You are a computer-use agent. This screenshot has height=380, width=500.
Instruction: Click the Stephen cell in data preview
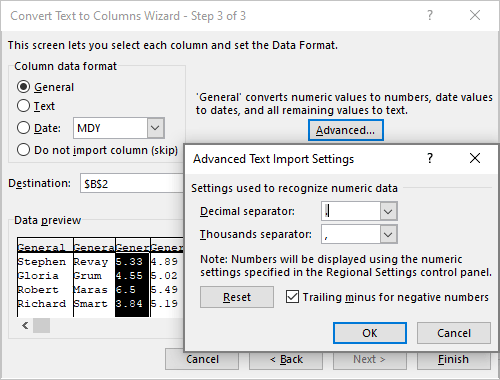(x=42, y=262)
